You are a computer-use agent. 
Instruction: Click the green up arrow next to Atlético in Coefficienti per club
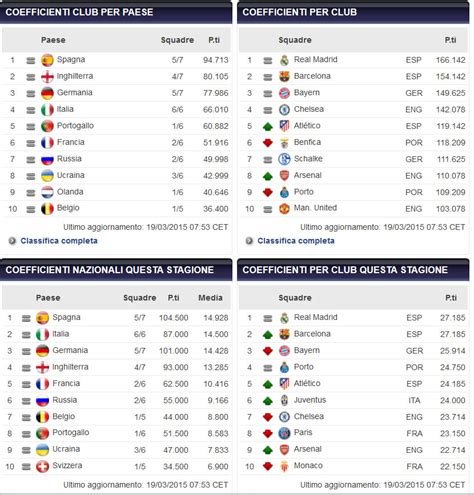pos(268,126)
